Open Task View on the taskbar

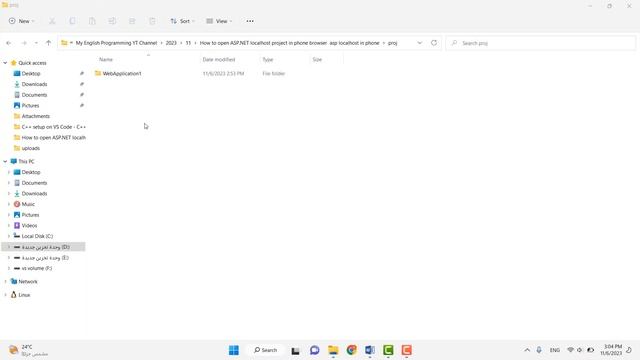(x=296, y=350)
